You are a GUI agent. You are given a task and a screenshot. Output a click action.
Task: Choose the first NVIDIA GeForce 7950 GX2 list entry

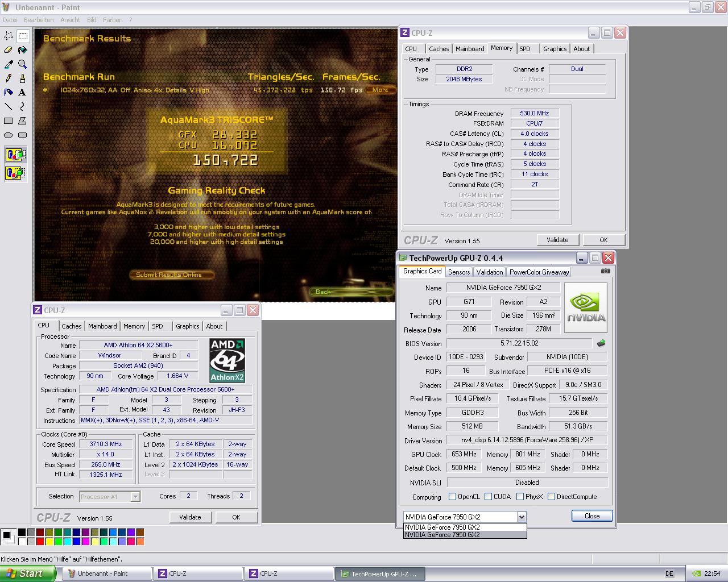(x=465, y=527)
